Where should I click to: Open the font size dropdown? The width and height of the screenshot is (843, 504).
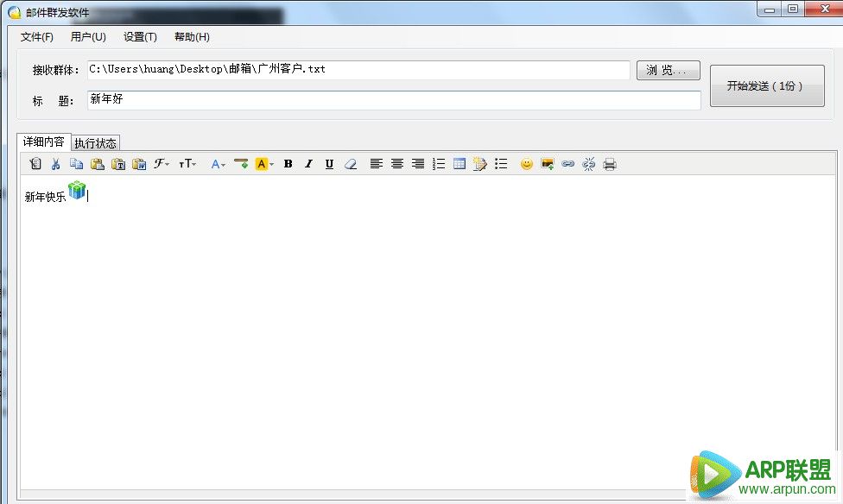point(187,164)
